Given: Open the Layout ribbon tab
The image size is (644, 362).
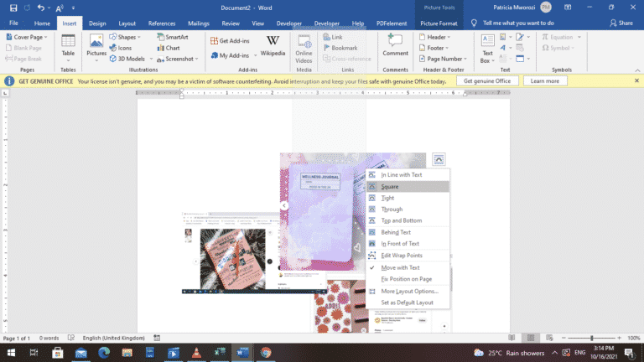Looking at the screenshot, I should tap(127, 23).
